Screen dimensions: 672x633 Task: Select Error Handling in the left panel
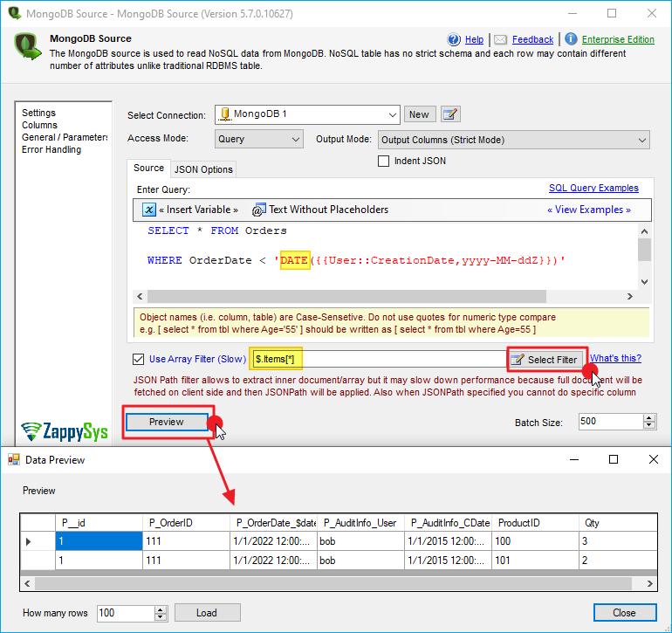51,149
